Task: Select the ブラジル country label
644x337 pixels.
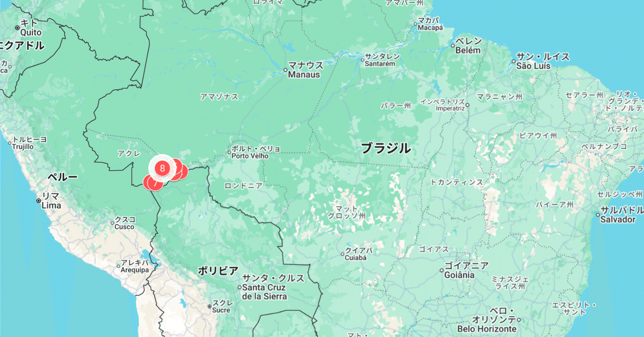Action: (386, 148)
